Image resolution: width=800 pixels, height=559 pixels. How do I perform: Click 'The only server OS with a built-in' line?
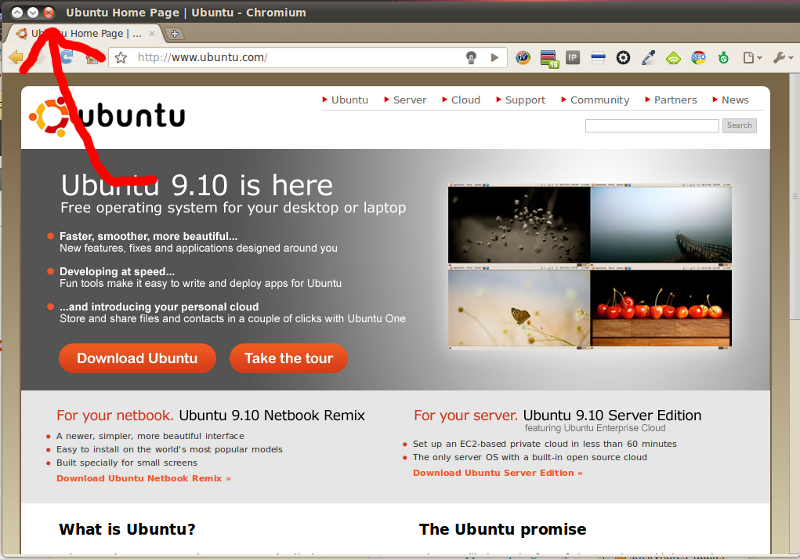pyautogui.click(x=530, y=458)
